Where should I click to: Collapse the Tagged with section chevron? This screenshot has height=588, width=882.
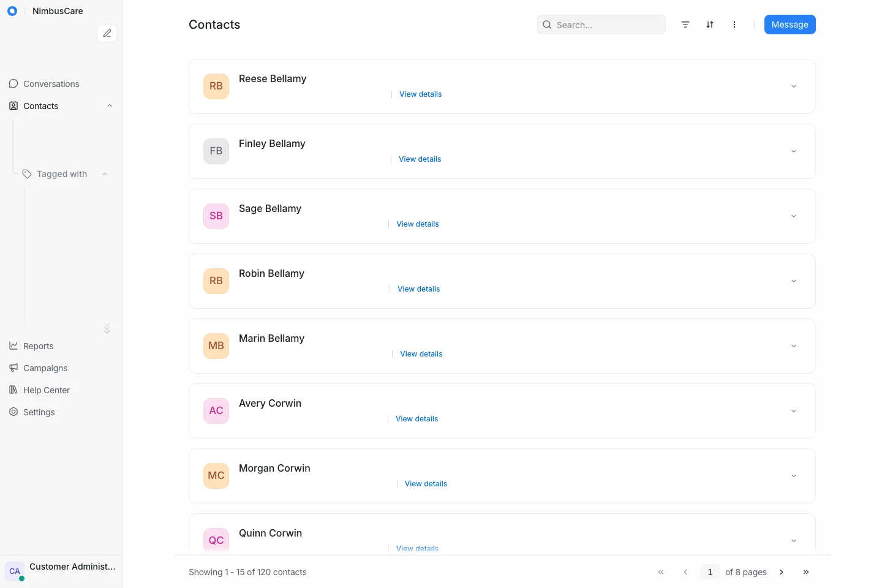(x=105, y=174)
